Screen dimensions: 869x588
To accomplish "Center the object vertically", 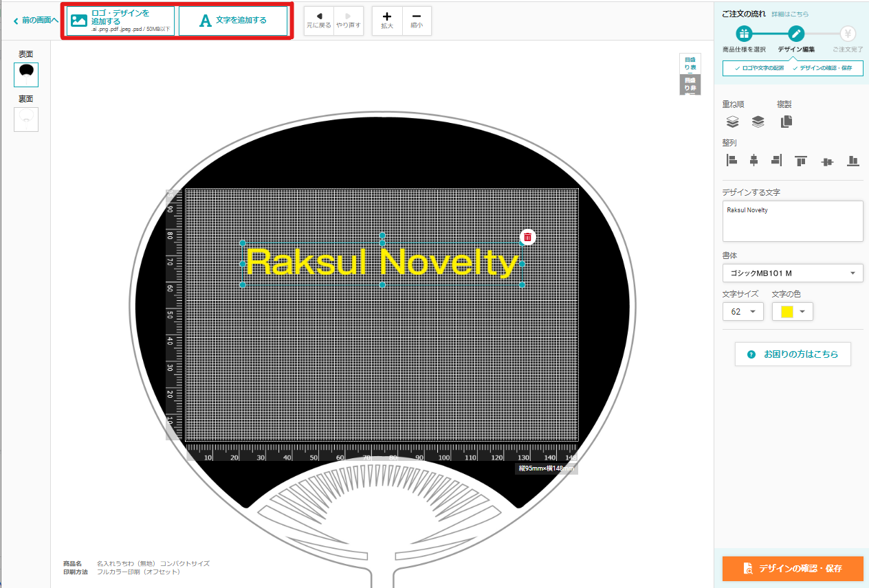I will pos(827,161).
